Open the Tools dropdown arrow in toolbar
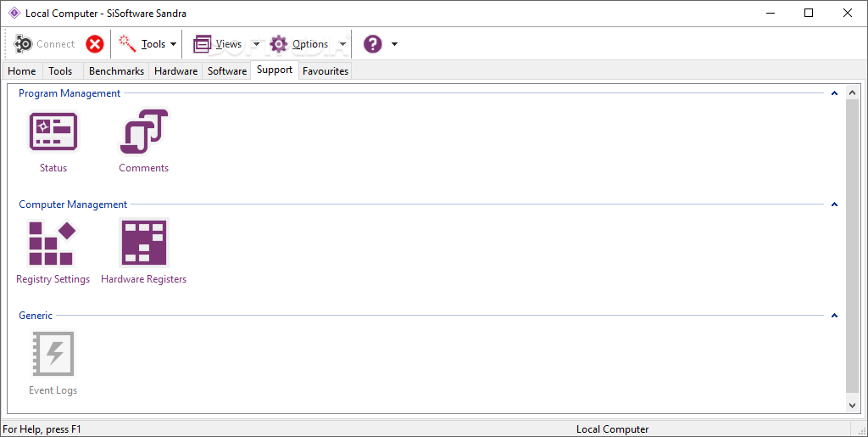This screenshot has height=437, width=868. point(173,44)
